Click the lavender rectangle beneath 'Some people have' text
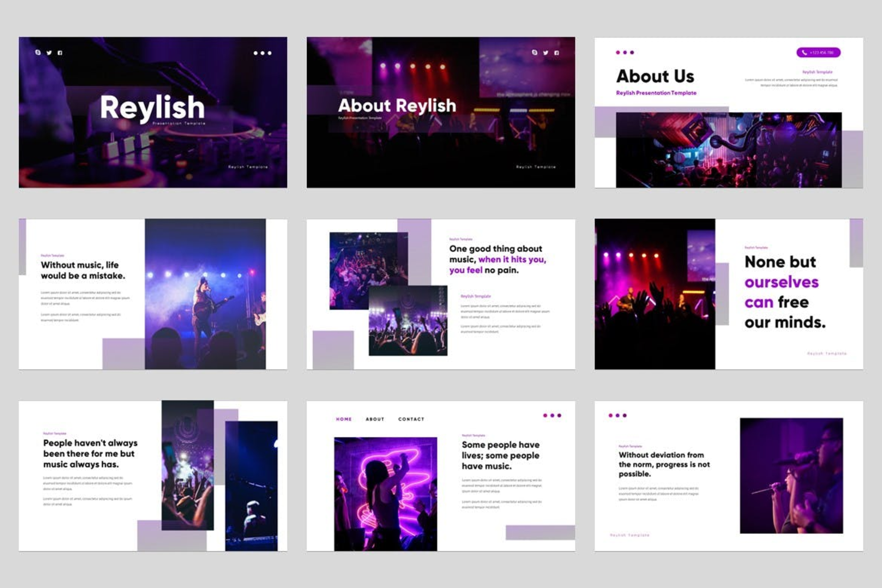 540,532
